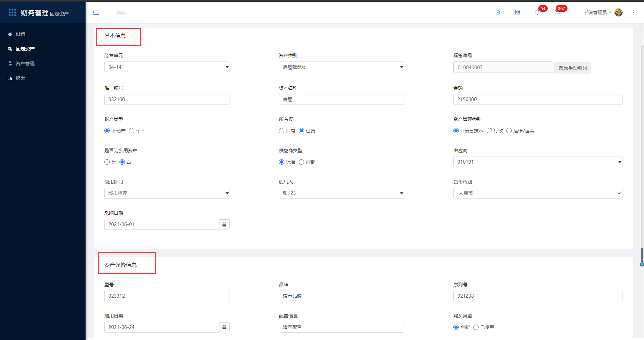Click the 启用日期 field 2021-06-24
The image size is (644, 340).
[162, 327]
